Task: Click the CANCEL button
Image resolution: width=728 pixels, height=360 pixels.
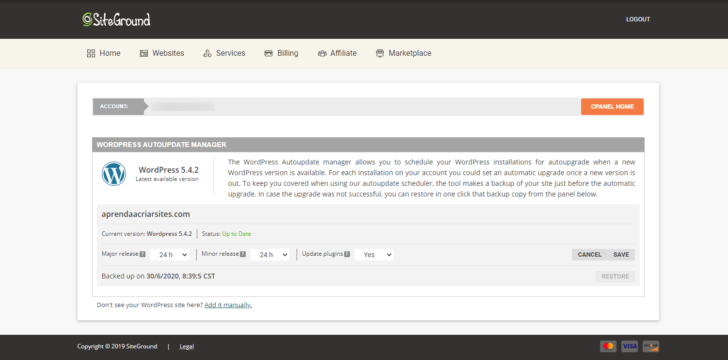Action: [x=590, y=255]
